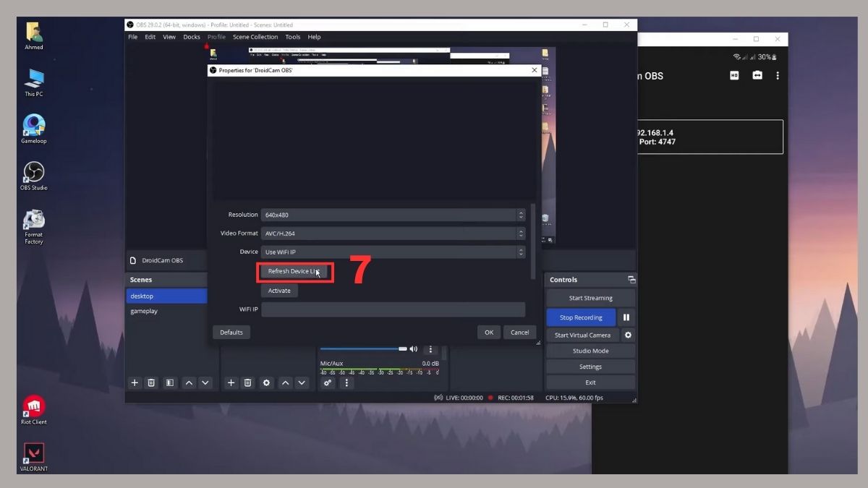Image resolution: width=868 pixels, height=488 pixels.
Task: Click the CPU usage status text
Action: tap(574, 398)
